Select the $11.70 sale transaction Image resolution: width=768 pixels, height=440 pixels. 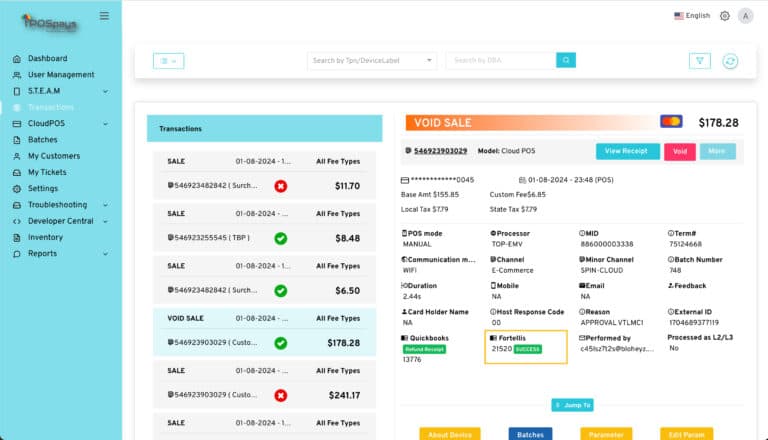(264, 174)
